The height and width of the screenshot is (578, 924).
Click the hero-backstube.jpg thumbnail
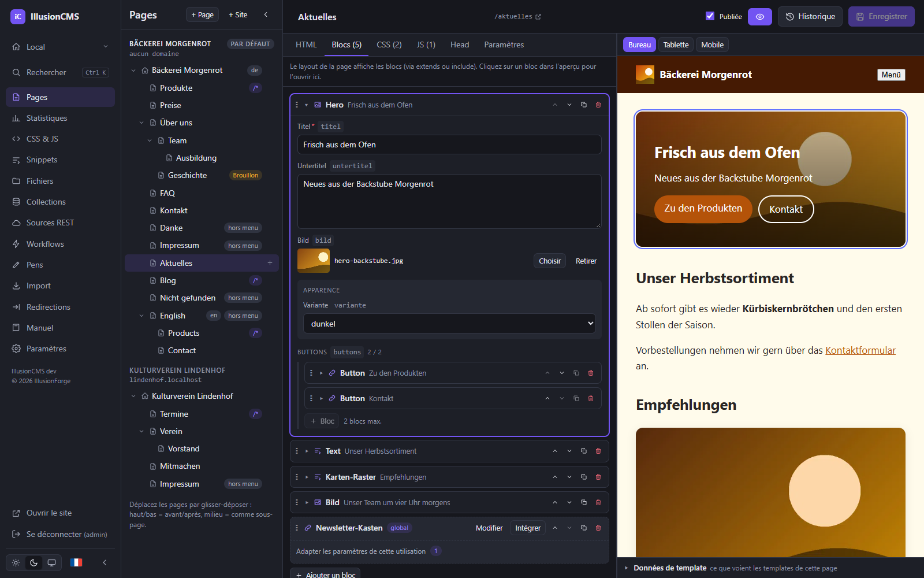click(314, 261)
